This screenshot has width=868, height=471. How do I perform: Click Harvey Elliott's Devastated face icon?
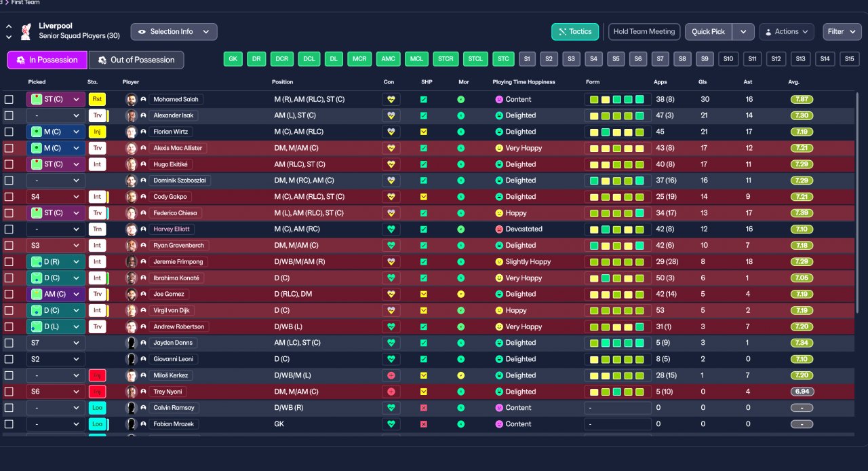(499, 229)
